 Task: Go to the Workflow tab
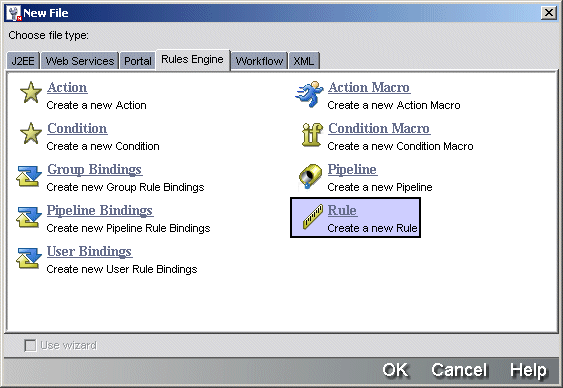(x=259, y=61)
